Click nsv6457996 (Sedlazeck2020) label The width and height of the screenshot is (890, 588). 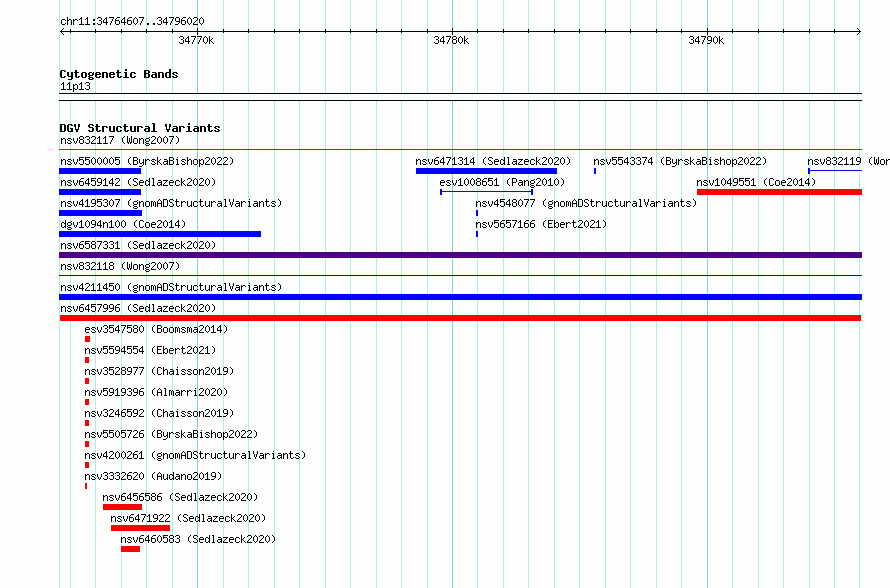[138, 308]
